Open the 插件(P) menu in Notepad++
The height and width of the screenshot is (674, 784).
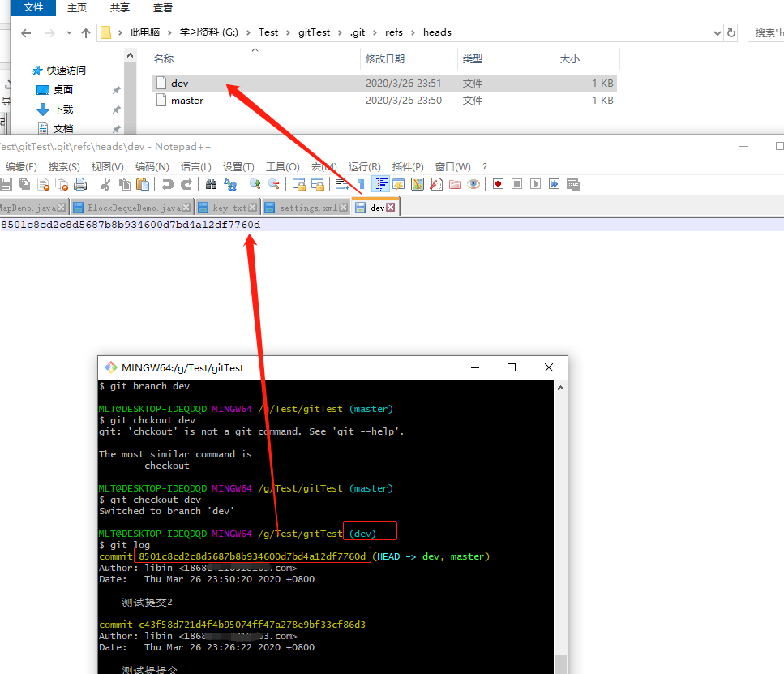point(408,166)
